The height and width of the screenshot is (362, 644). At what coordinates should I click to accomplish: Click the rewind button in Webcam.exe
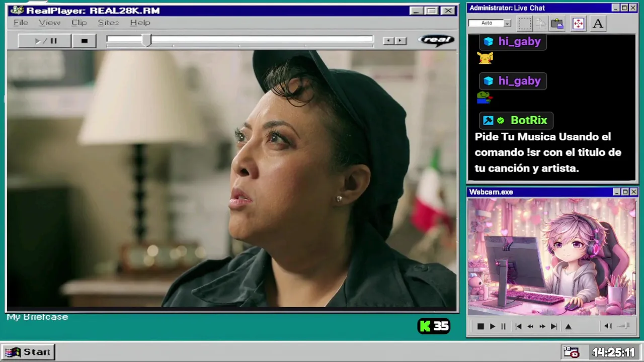click(x=530, y=326)
